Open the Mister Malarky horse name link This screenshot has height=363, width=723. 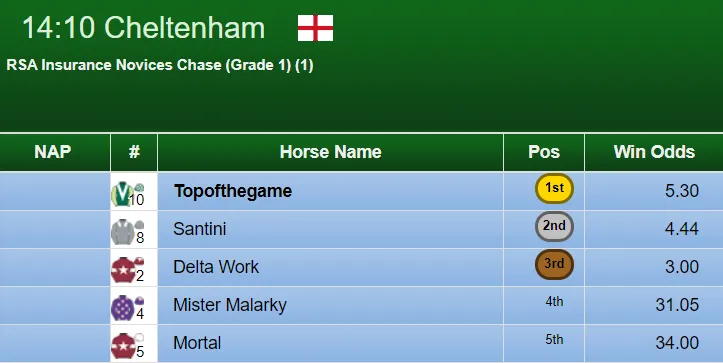click(230, 305)
